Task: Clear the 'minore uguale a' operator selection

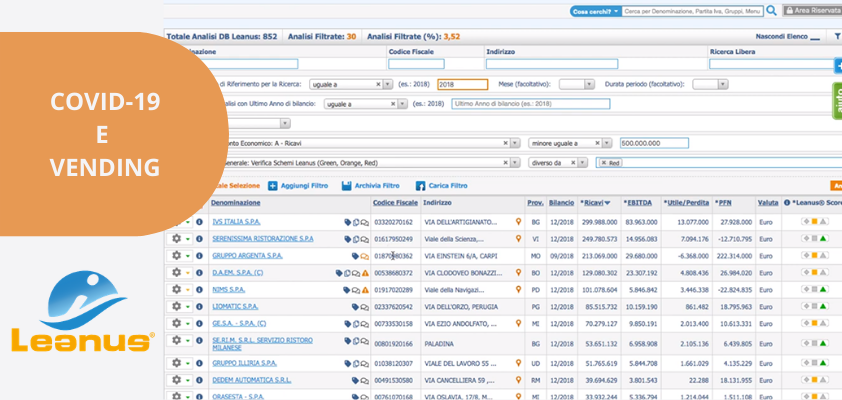Action: 597,143
